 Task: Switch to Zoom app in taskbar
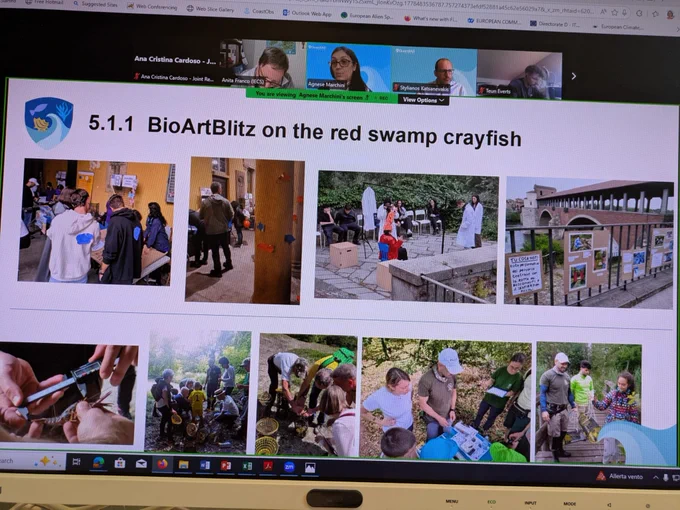[x=289, y=467]
